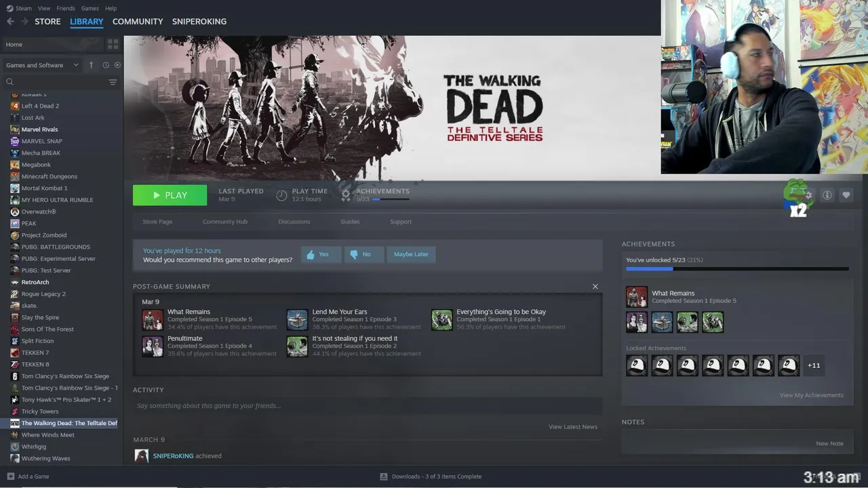Click thumbs-up Yes recommendation button
Screen dimensions: 868x488
[321, 254]
